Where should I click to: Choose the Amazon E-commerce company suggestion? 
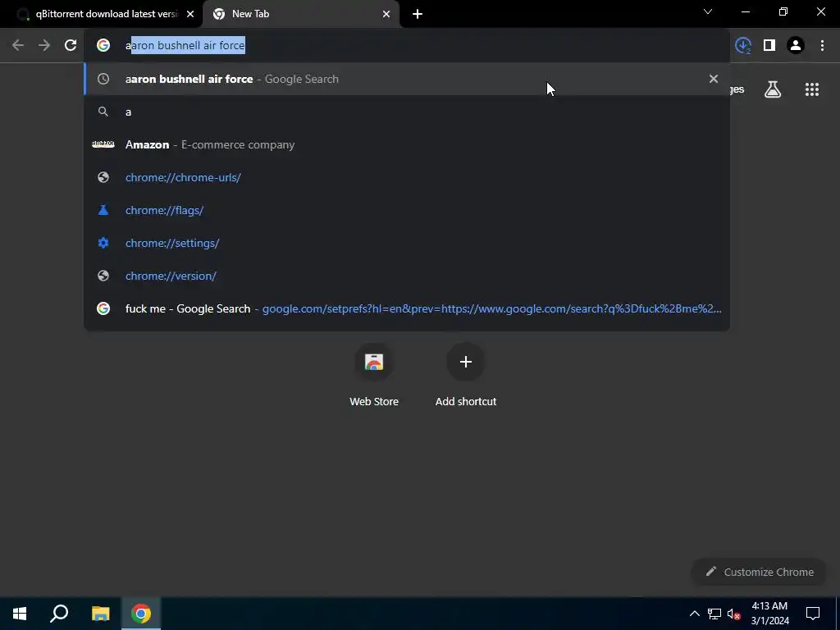click(407, 144)
